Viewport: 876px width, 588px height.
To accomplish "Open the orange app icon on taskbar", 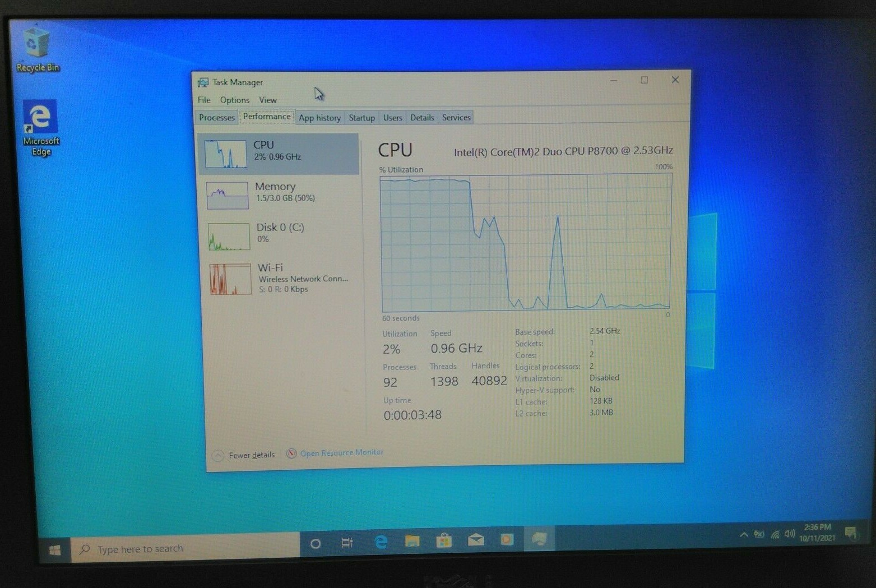I will click(x=507, y=539).
